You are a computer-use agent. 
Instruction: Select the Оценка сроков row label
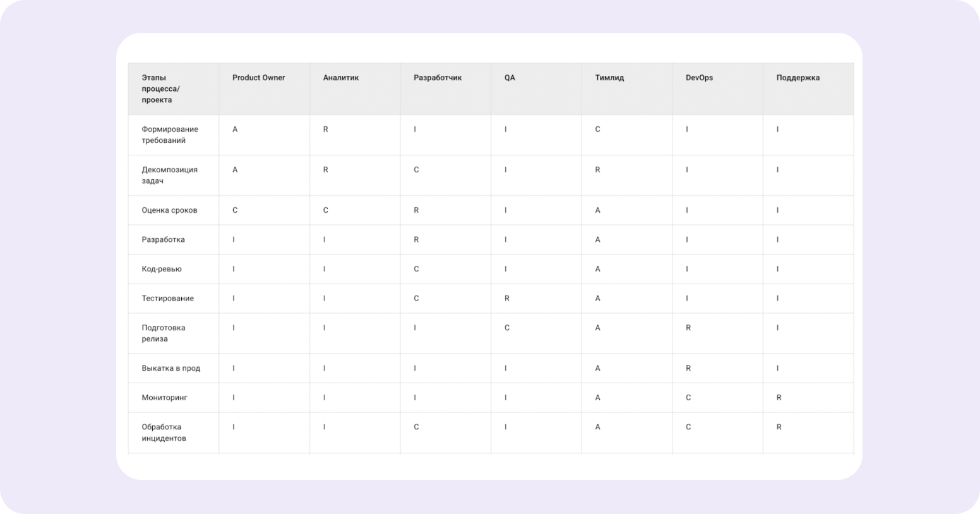[x=169, y=210]
